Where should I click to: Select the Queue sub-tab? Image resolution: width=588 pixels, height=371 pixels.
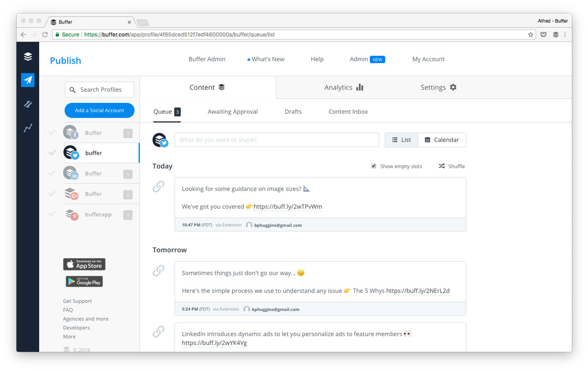pyautogui.click(x=167, y=112)
